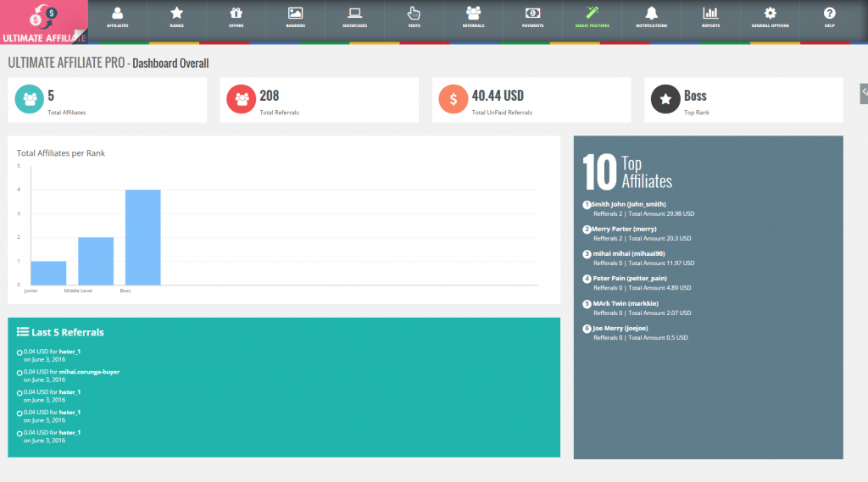Click the Ranks star icon
This screenshot has width=868, height=482.
point(176,14)
